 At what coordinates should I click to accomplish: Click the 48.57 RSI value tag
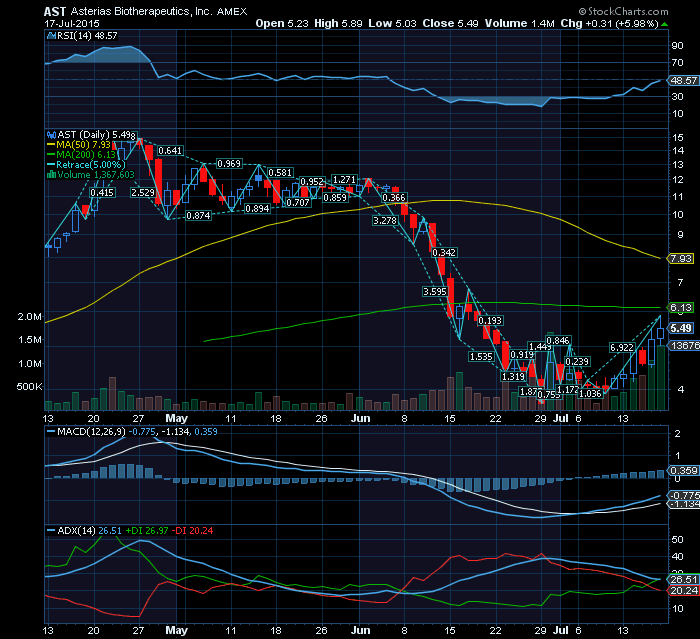tap(683, 79)
